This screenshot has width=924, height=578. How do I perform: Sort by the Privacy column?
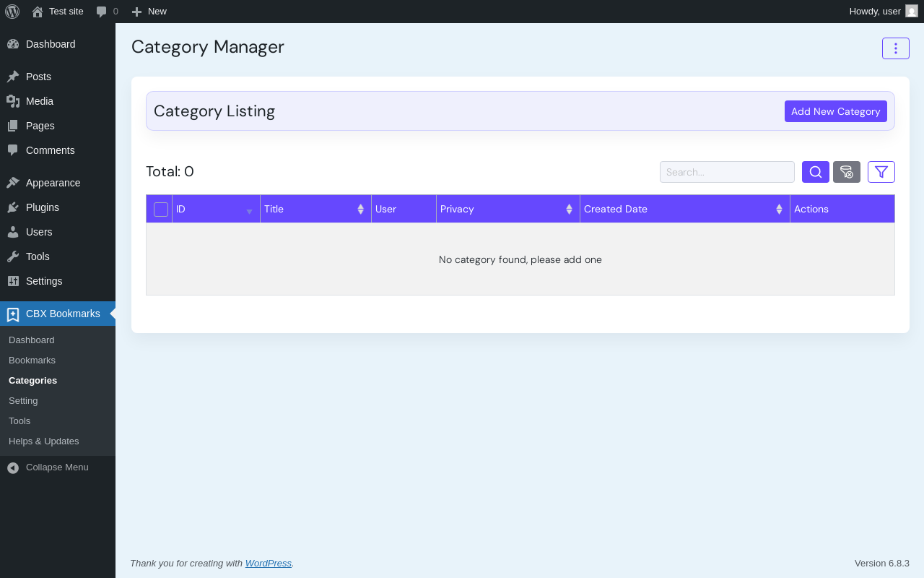pos(507,209)
